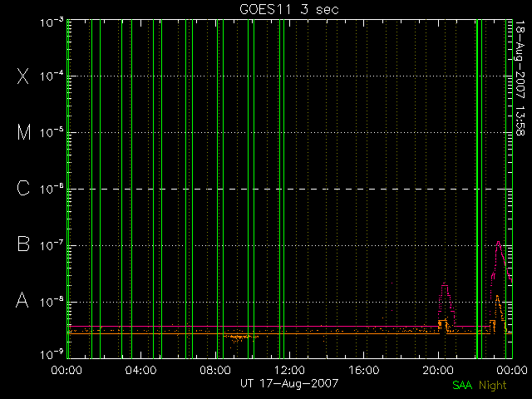Select the C flare class label
Viewport: 532px width, 399px height.
[x=23, y=188]
